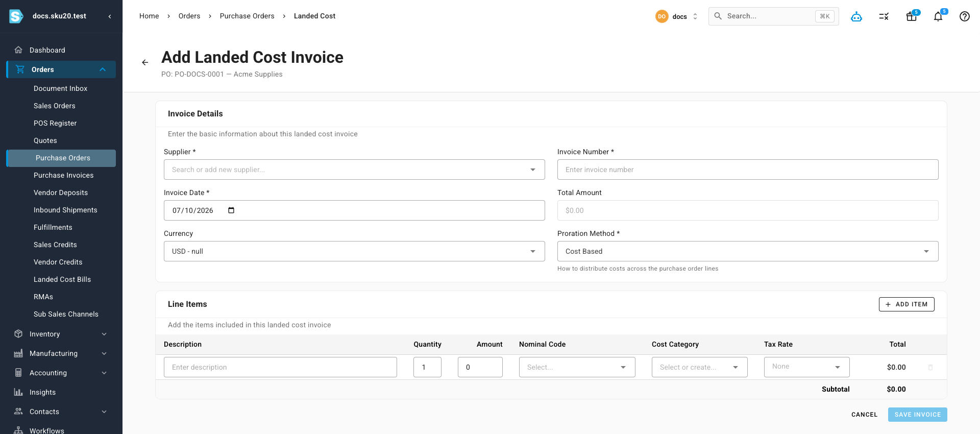Open the invoice date calendar picker icon

[x=231, y=210]
